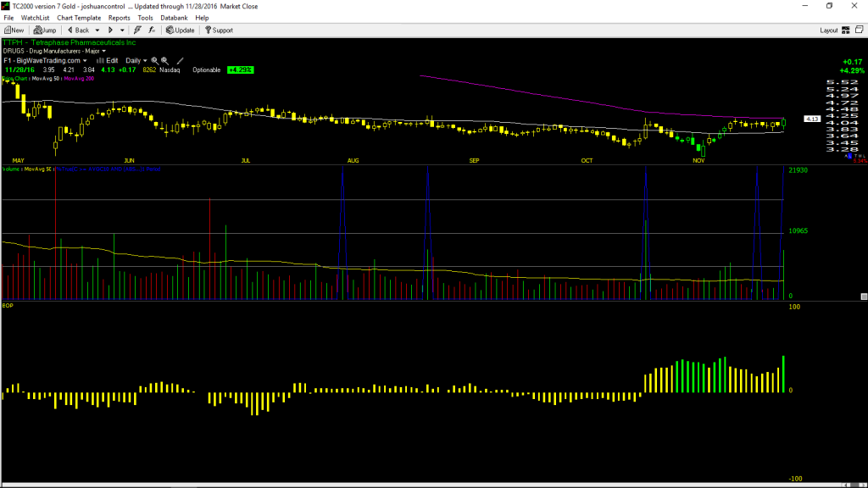Open the Support button
The width and height of the screenshot is (868, 488).
(x=220, y=30)
